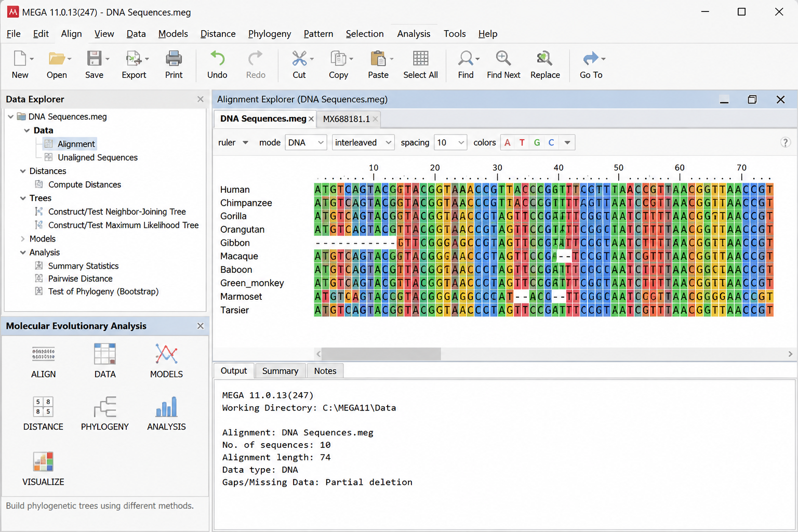The width and height of the screenshot is (798, 532).
Task: Click the help question mark icon
Action: [785, 142]
